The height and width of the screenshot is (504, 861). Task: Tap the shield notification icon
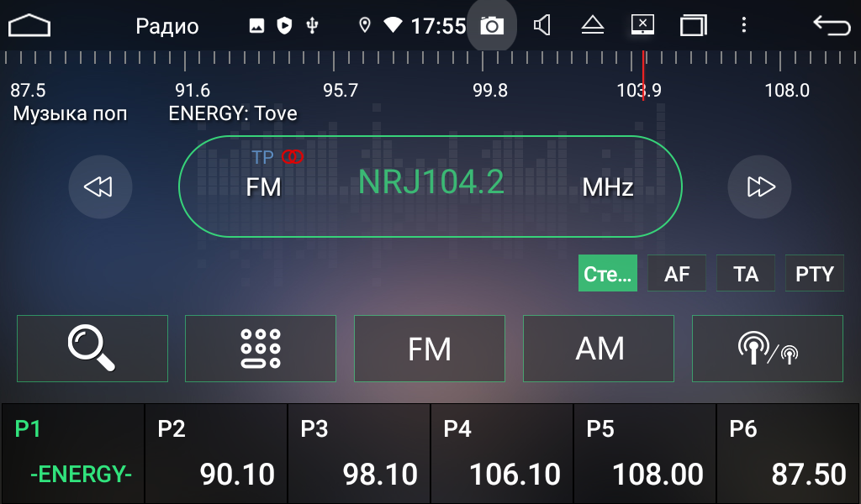point(284,25)
